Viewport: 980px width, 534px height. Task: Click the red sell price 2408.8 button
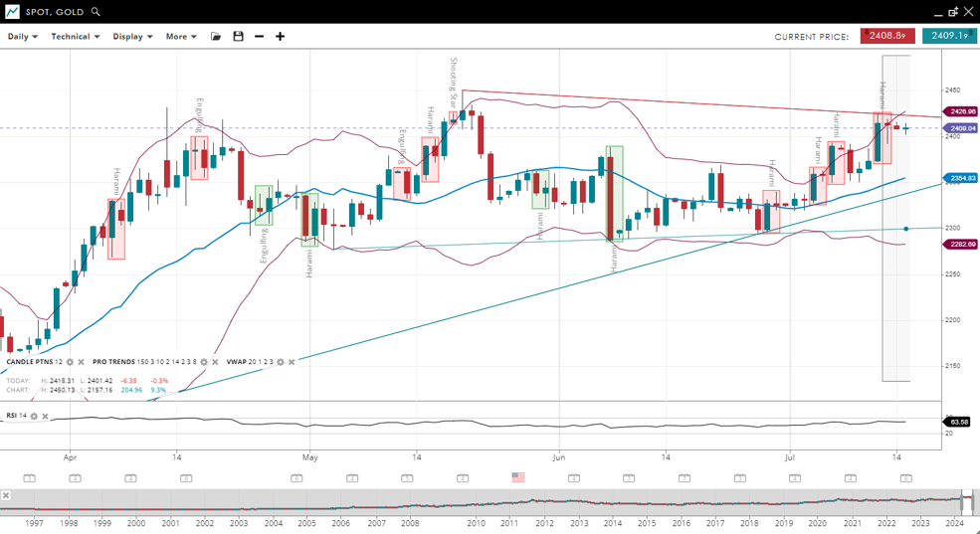tap(886, 36)
